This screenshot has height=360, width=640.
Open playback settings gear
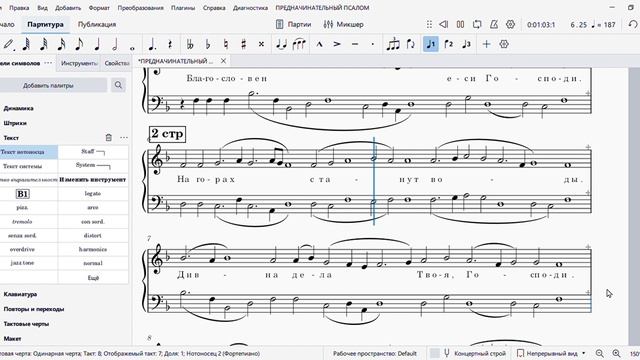511,24
